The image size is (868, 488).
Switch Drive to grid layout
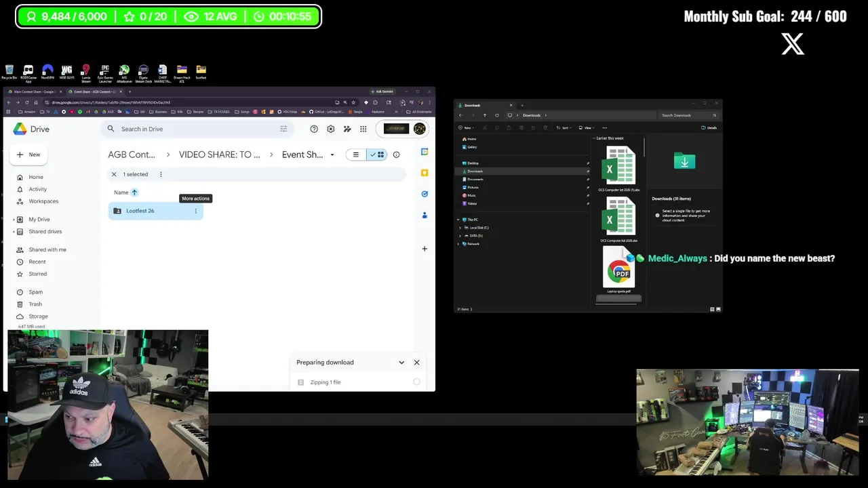click(377, 155)
